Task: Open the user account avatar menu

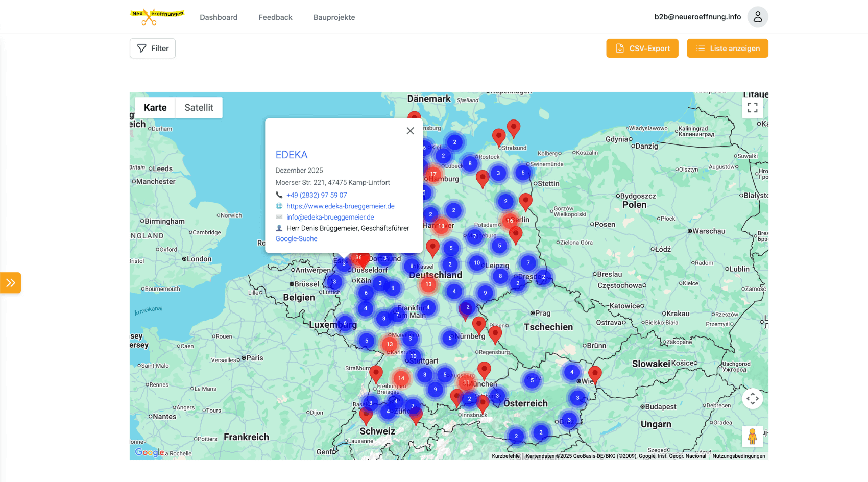Action: coord(758,17)
